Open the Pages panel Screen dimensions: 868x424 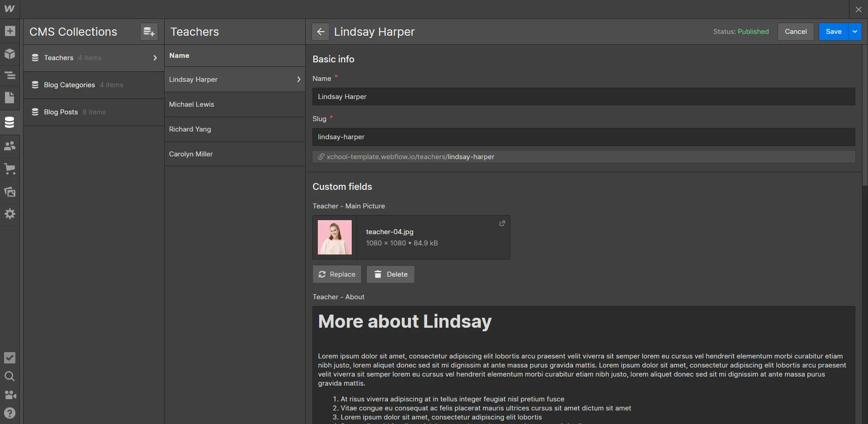coord(10,98)
